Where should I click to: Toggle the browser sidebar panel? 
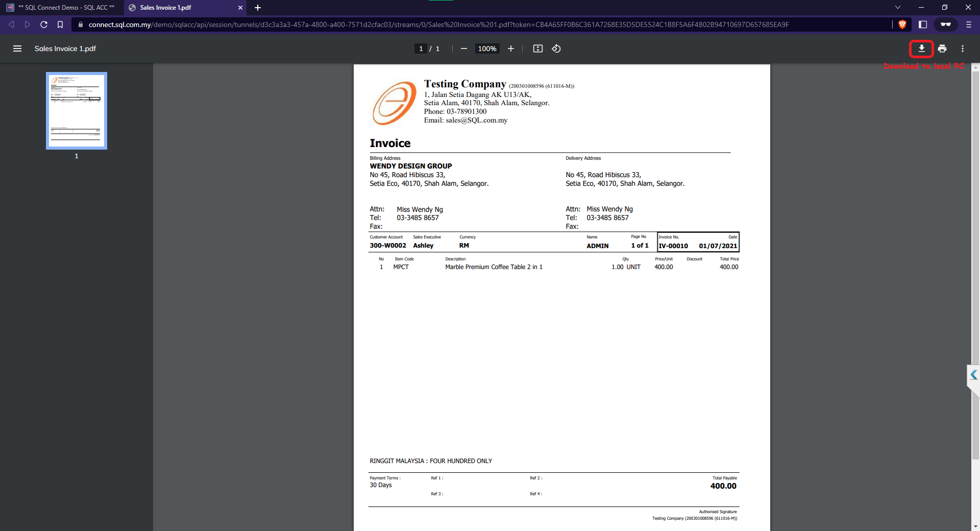[923, 25]
